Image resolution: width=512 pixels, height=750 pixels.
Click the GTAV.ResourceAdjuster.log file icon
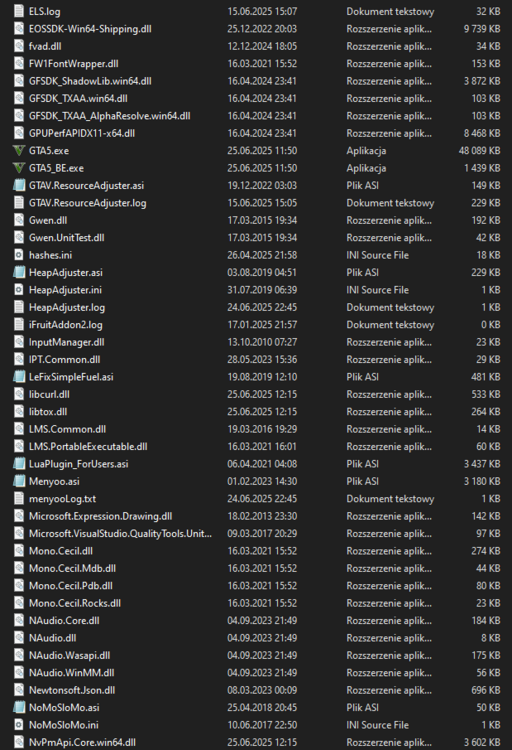tap(19, 203)
